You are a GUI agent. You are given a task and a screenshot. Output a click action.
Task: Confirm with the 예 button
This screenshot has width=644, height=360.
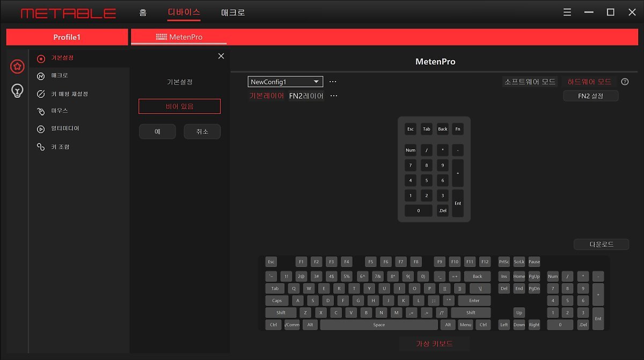coord(157,132)
